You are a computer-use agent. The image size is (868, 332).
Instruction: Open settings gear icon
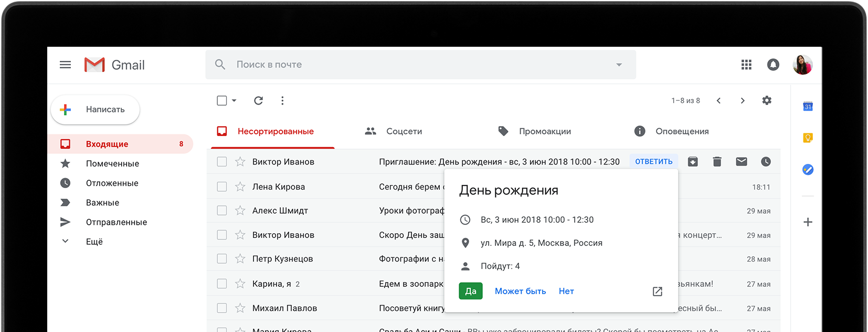pyautogui.click(x=767, y=100)
